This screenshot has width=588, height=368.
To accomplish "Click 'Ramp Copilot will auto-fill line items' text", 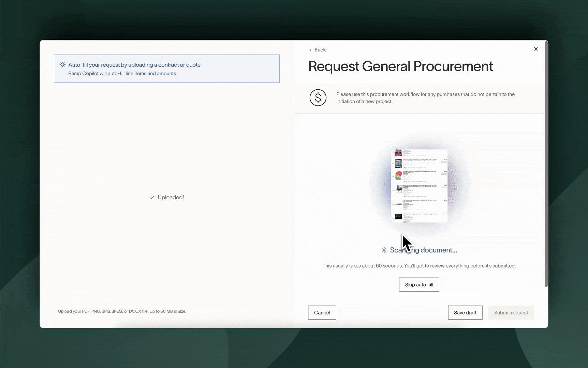I will (x=122, y=73).
